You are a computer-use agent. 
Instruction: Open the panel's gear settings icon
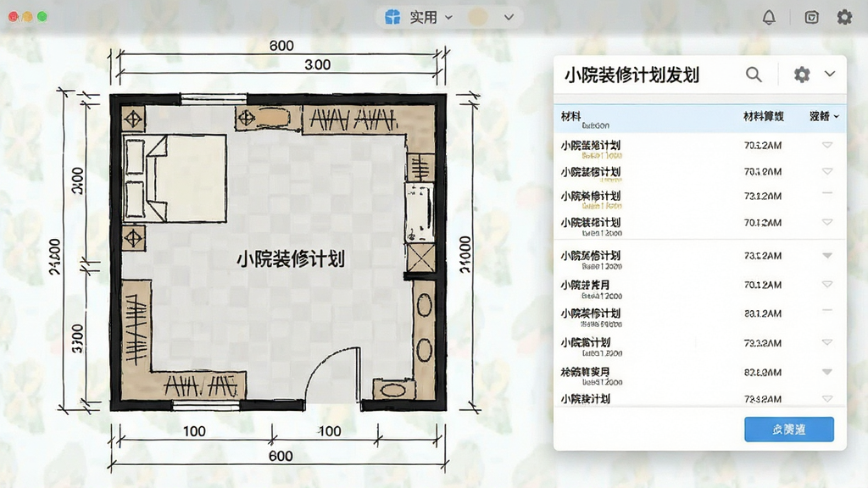pyautogui.click(x=802, y=75)
